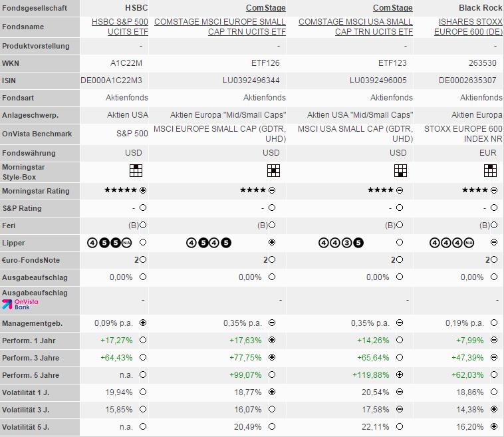
Task: Click the Lipper rating badges of ComStage MSCI Europe Small Cap
Action: [209, 243]
